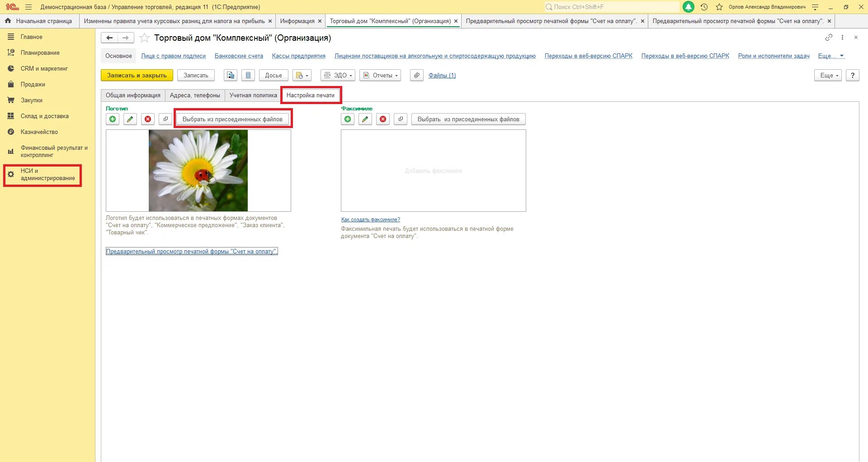Close the Информация tab
Image resolution: width=868 pixels, height=462 pixels.
pos(320,21)
